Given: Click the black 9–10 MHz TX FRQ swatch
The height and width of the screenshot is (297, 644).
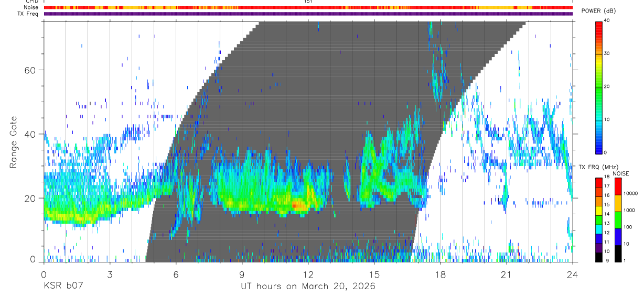Looking at the screenshot, I should coord(599,258).
